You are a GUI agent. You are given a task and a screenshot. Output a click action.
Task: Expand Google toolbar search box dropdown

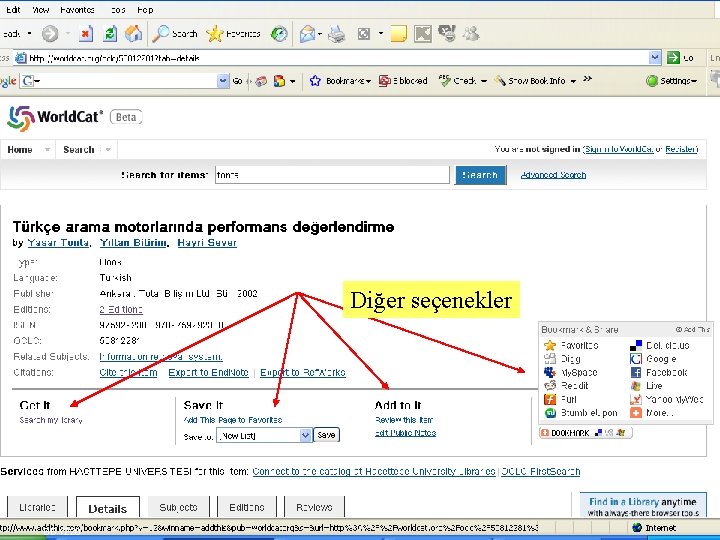click(x=223, y=81)
